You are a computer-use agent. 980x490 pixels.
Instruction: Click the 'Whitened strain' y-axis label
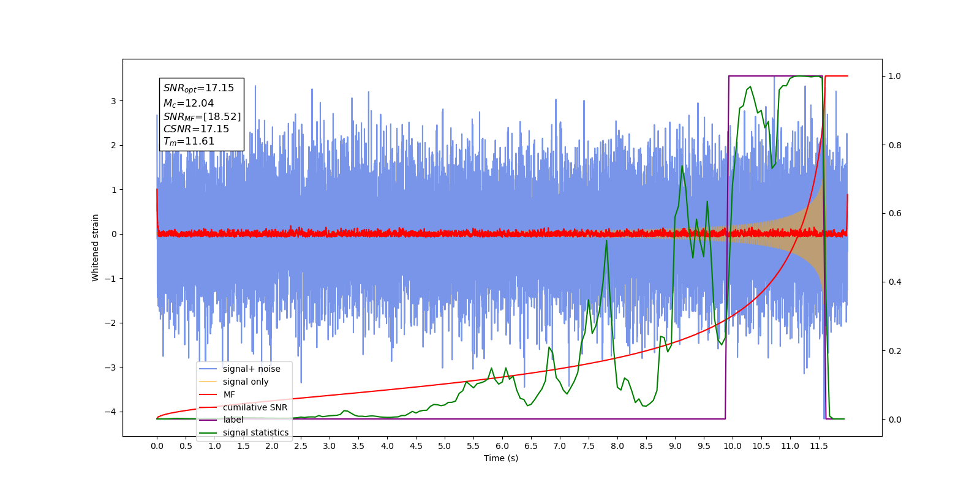point(95,247)
